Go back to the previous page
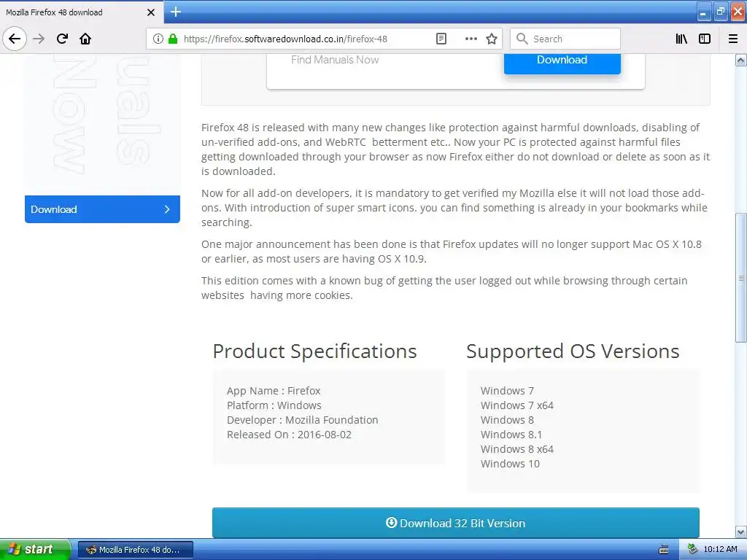This screenshot has width=747, height=560. 15,39
